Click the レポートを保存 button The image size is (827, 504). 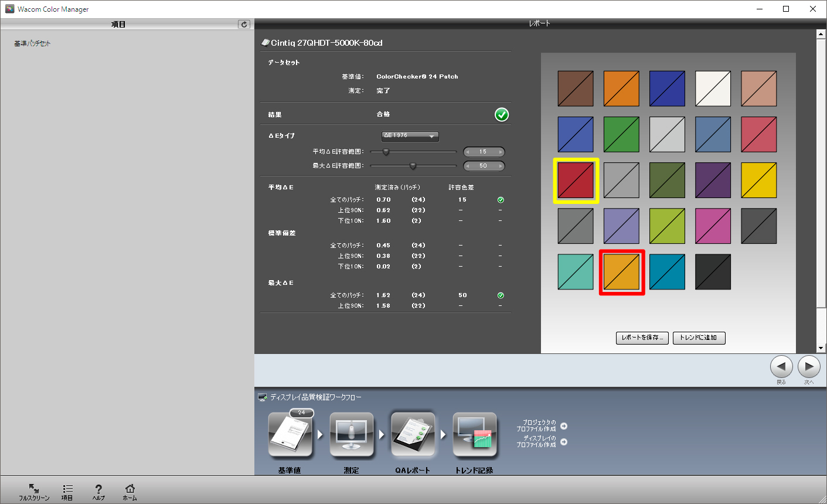[642, 338]
